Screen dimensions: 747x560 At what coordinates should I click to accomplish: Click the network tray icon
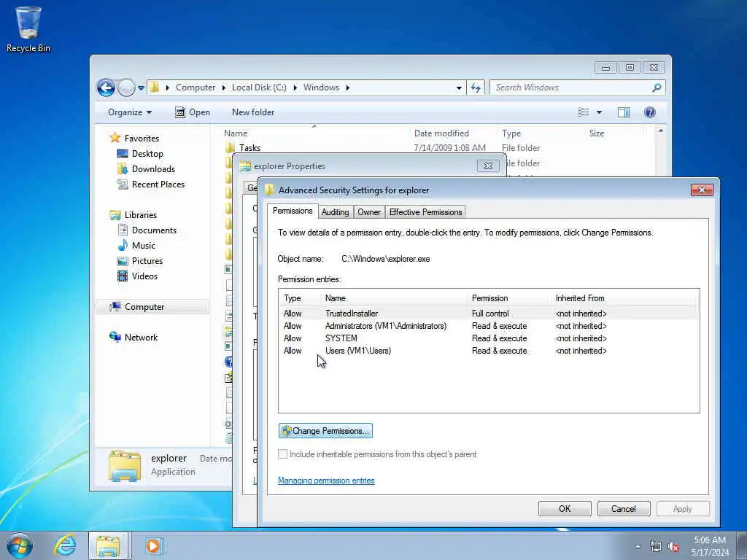pyautogui.click(x=656, y=547)
